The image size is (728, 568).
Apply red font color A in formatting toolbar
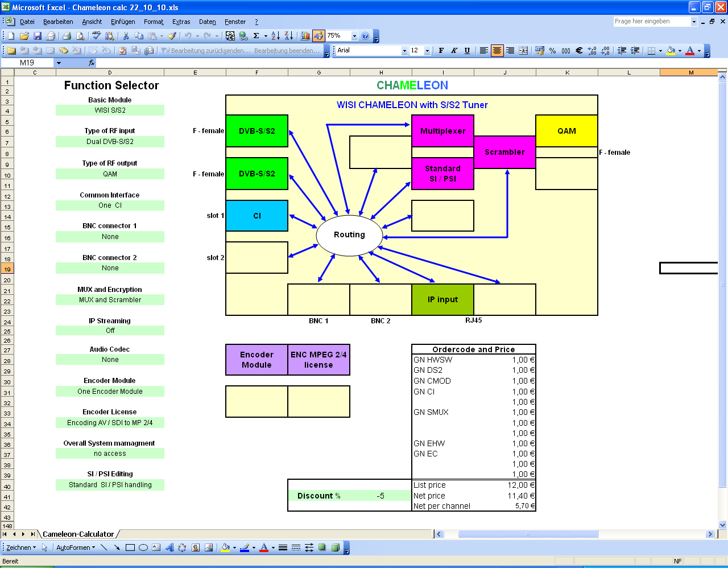(690, 51)
